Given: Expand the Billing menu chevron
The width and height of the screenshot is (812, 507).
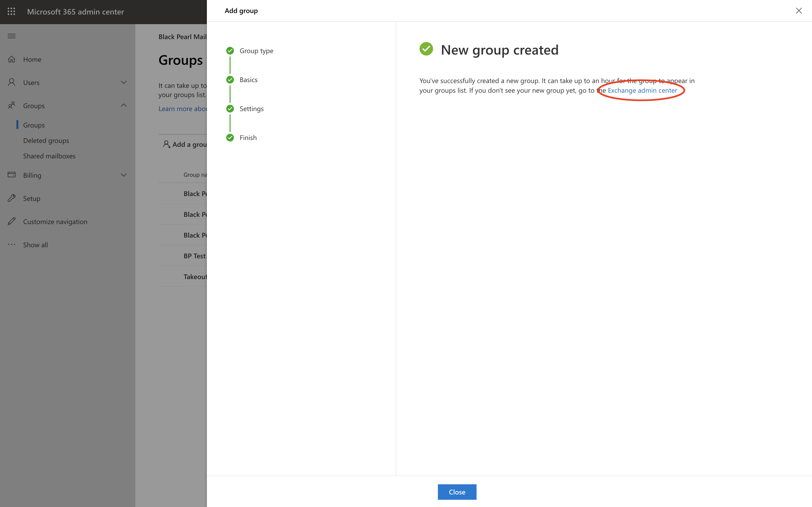Looking at the screenshot, I should 123,175.
